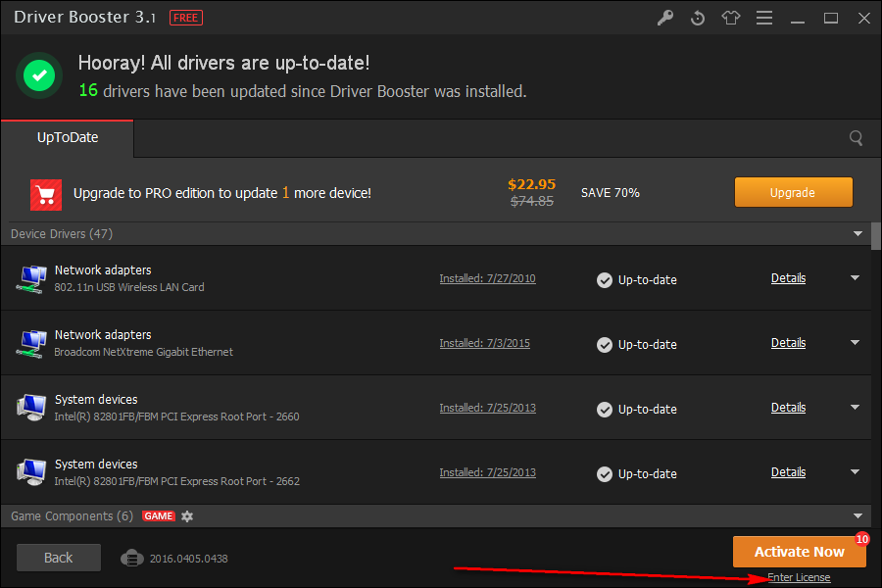Screen dimensions: 882x588
Task: Click Installed: 7/25/2013 for Root Port 2662
Action: [487, 472]
